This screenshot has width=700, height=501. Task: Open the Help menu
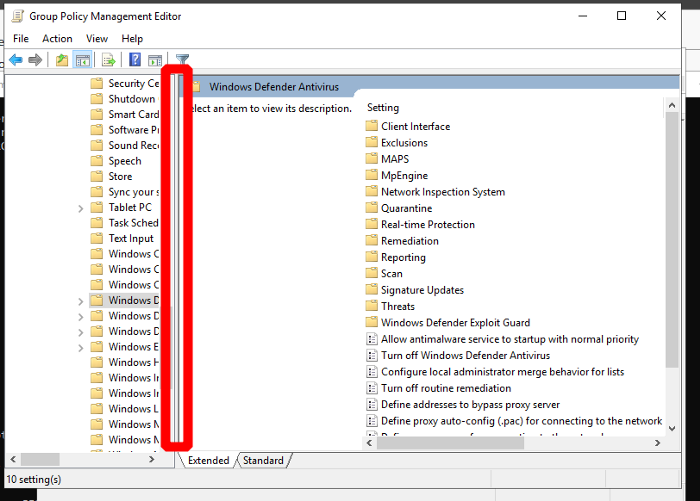pyautogui.click(x=132, y=39)
